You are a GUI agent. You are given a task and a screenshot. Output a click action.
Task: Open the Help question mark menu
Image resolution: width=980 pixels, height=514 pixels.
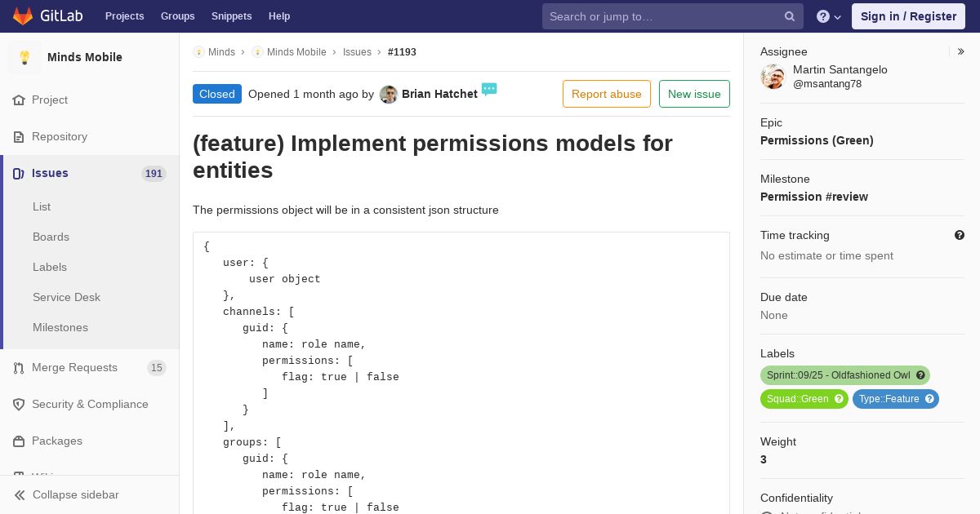tap(829, 16)
